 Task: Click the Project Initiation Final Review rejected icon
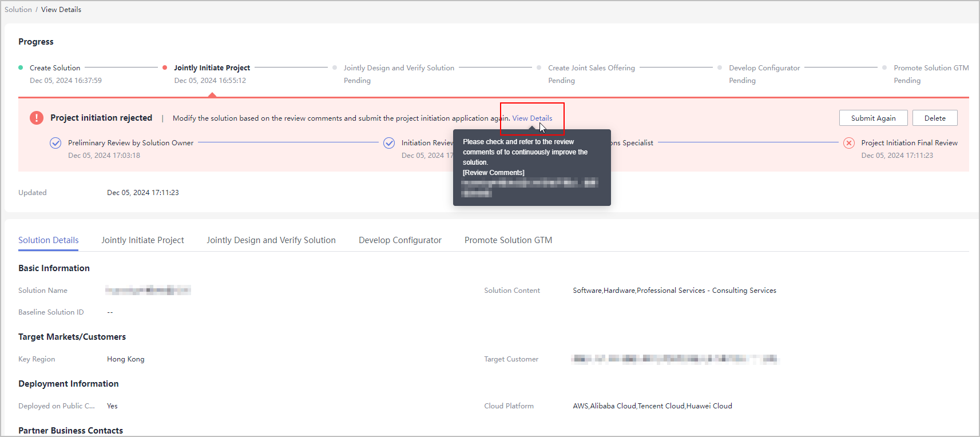click(849, 143)
